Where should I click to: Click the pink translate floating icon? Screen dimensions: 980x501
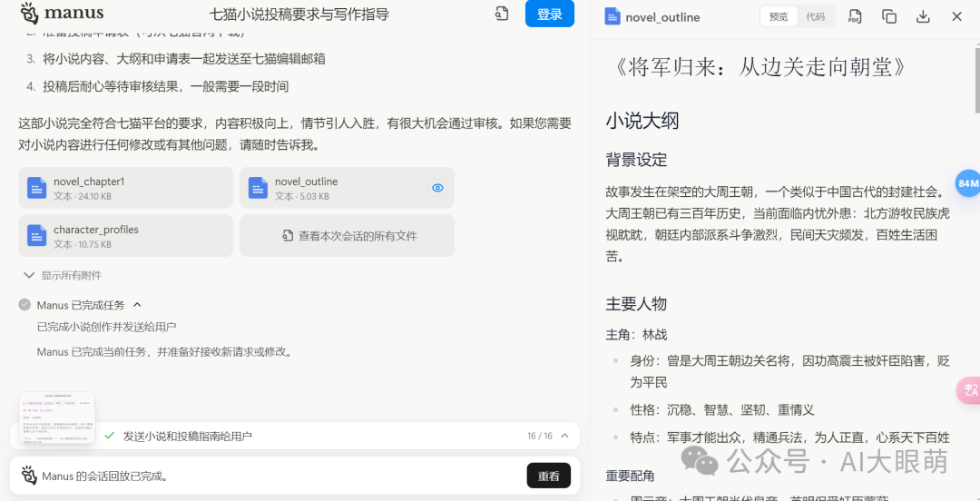click(969, 390)
